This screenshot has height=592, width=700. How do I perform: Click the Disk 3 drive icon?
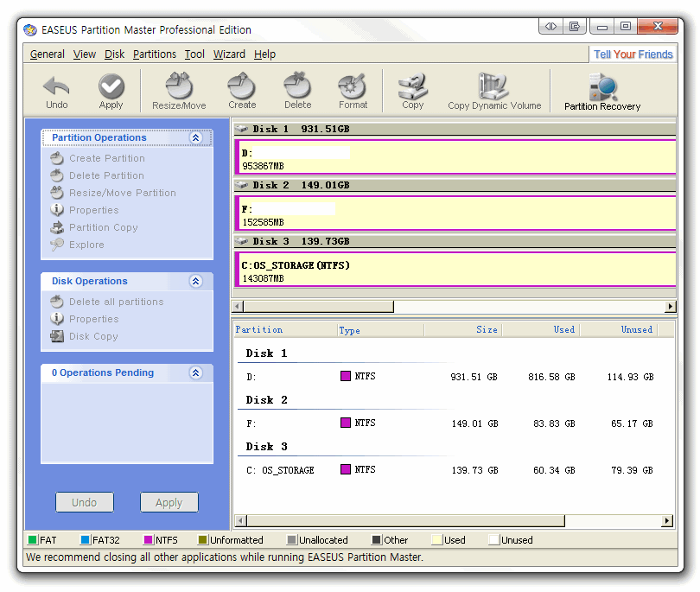(x=241, y=241)
